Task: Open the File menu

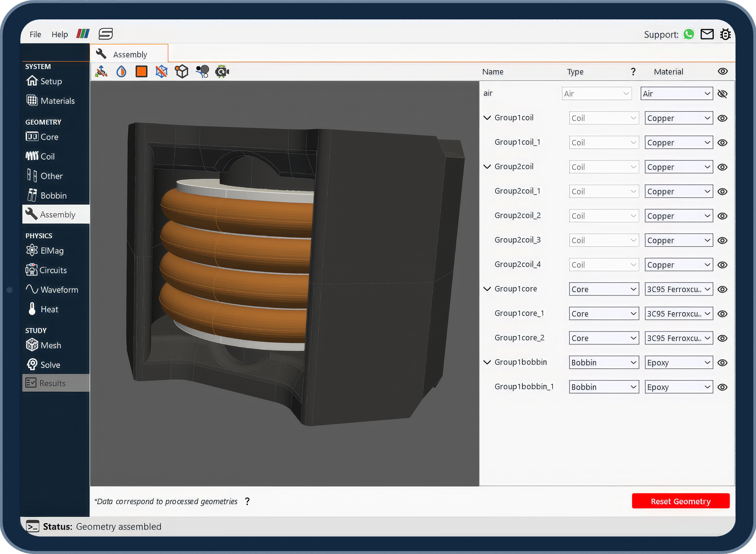Action: 35,34
